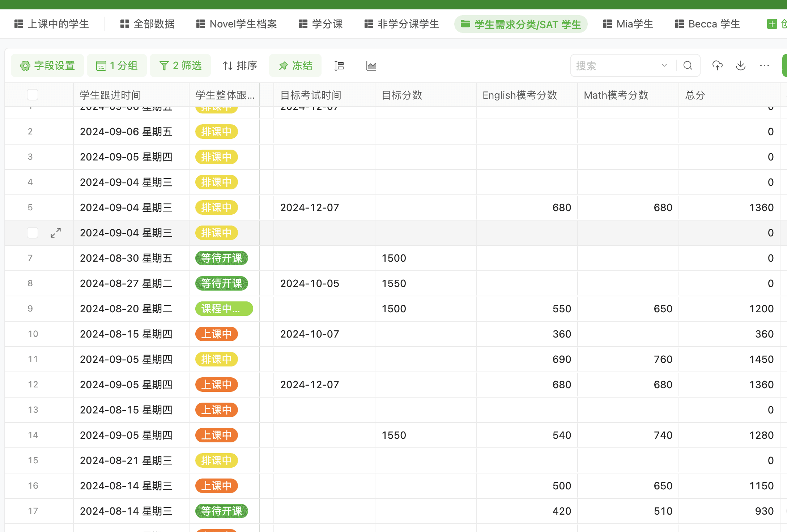Click into the 搜索 search field
Image resolution: width=787 pixels, height=532 pixels.
615,66
